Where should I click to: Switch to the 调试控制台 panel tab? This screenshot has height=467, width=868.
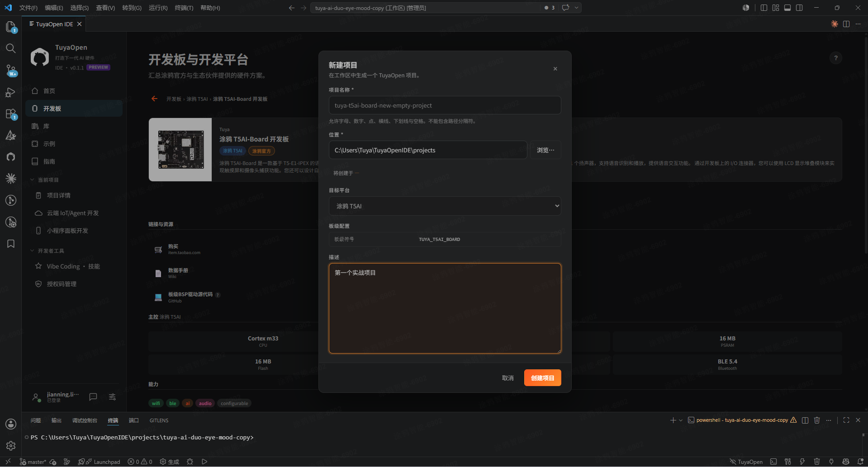[x=85, y=420]
